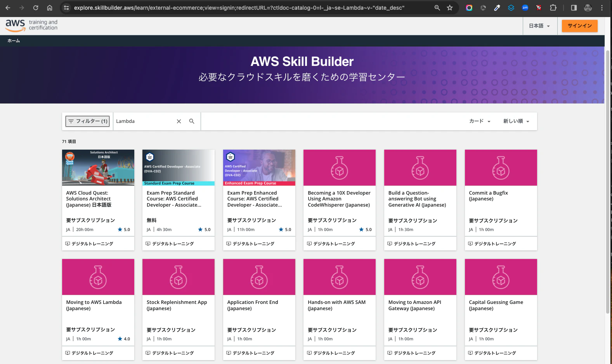612x364 pixels.
Task: Open Exam Prep Standard Course Developer Associate
Action: click(x=174, y=199)
